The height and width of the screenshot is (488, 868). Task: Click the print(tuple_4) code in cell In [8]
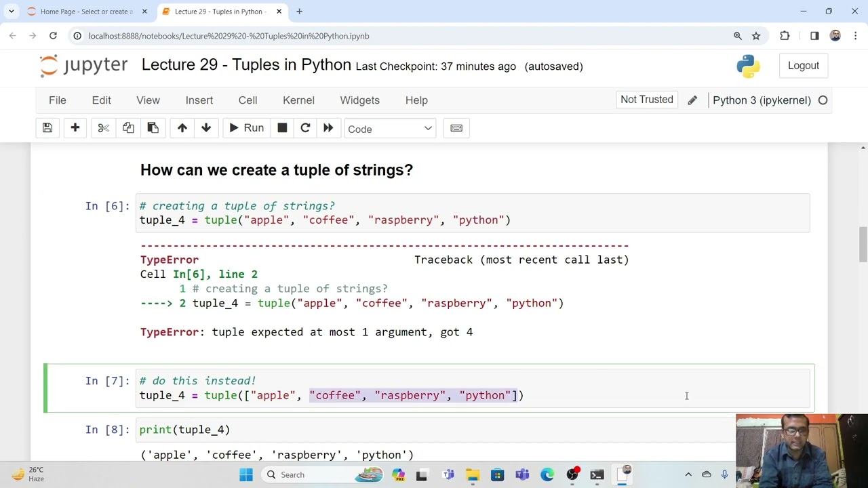(184, 430)
